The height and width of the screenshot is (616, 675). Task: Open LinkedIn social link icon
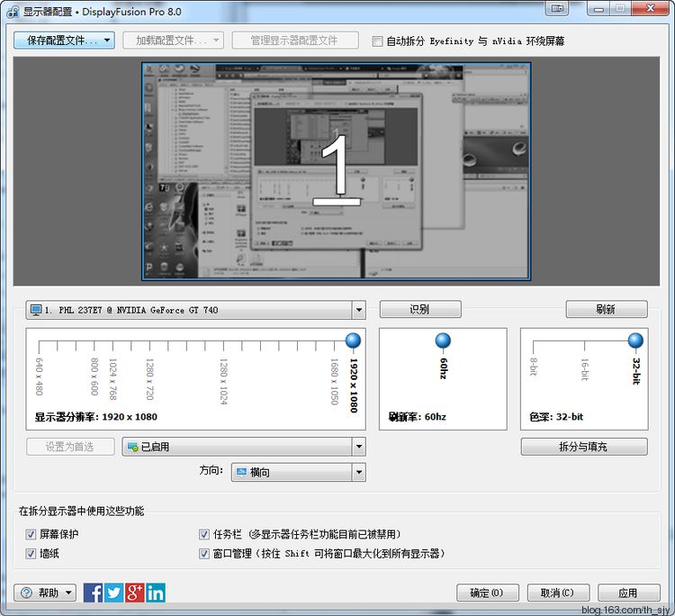[x=156, y=593]
